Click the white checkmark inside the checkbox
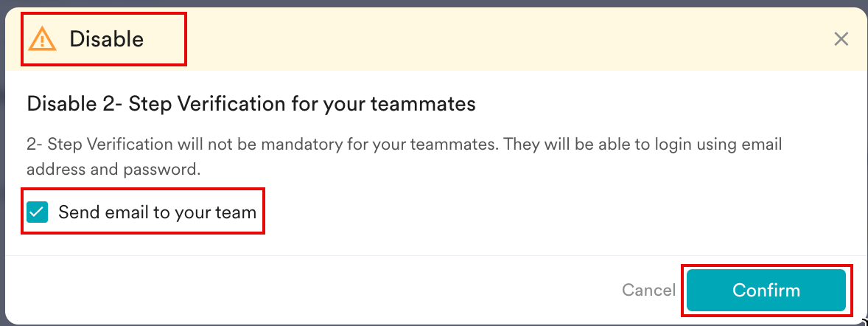This screenshot has height=326, width=868. (37, 212)
